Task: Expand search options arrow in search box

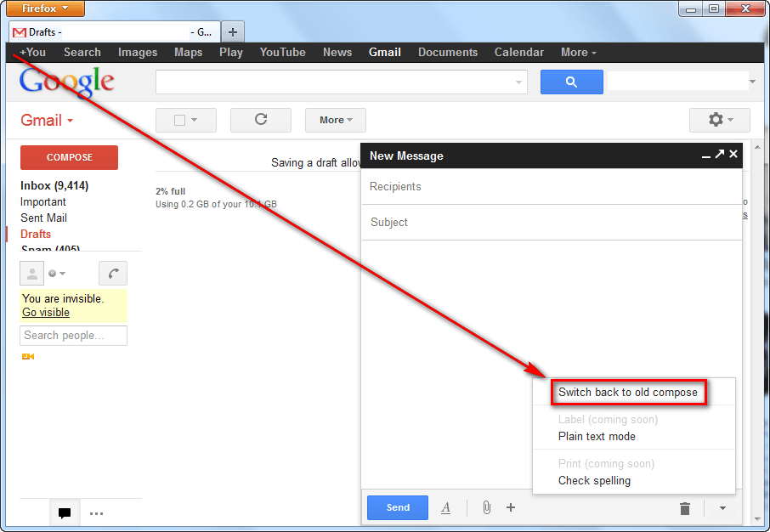Action: coord(518,82)
